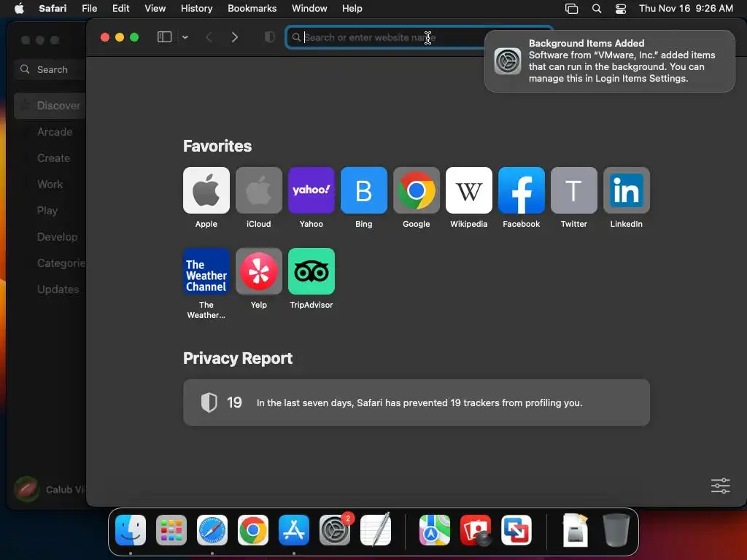
Task: Open the LinkedIn favorite
Action: [627, 190]
